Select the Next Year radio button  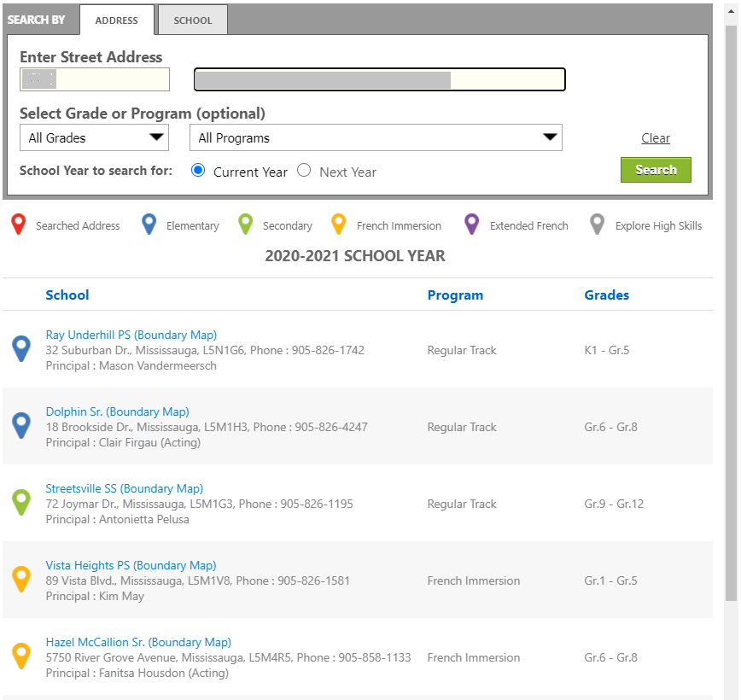304,170
